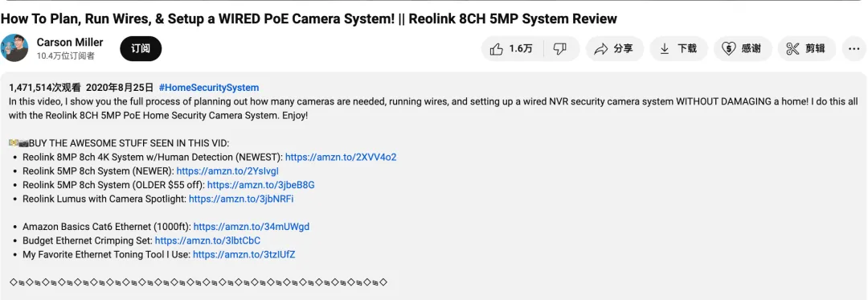Send thanks via the 感谢 heart icon
Viewport: 868px width, 300px height.
click(x=743, y=49)
